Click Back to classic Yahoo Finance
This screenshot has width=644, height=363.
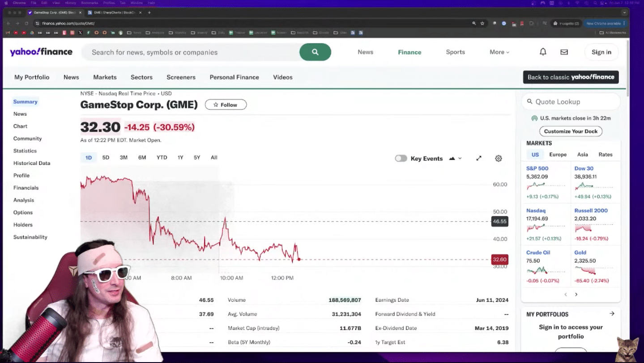571,77
